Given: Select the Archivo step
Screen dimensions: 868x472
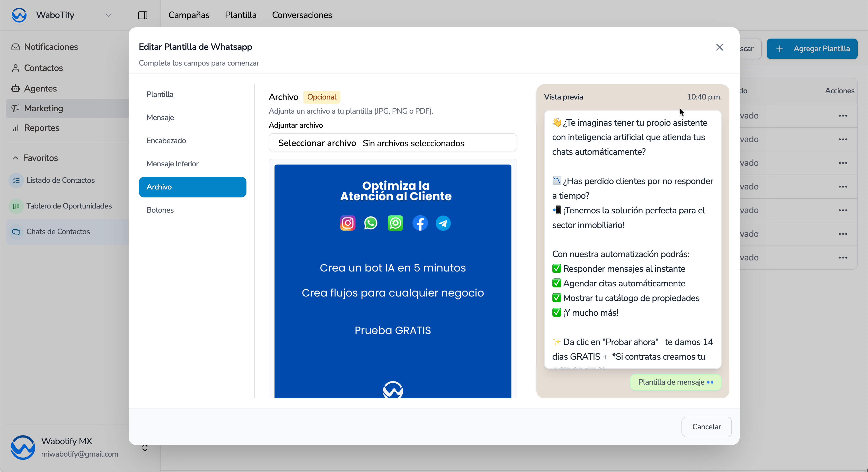Looking at the screenshot, I should click(192, 187).
